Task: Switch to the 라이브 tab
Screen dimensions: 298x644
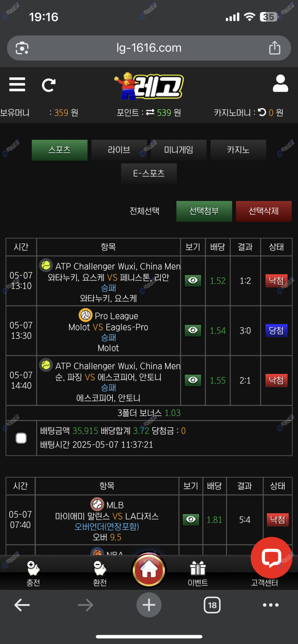Action: [x=119, y=150]
